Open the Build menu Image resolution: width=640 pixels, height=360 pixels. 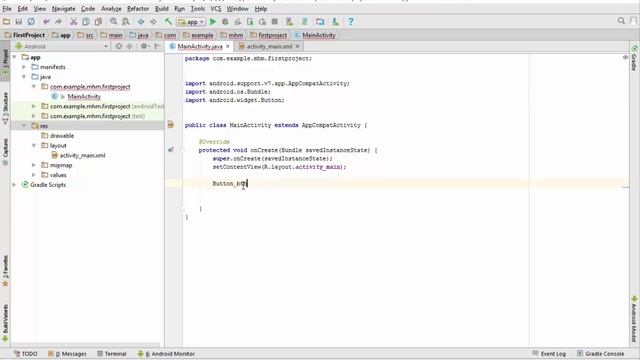coord(162,9)
